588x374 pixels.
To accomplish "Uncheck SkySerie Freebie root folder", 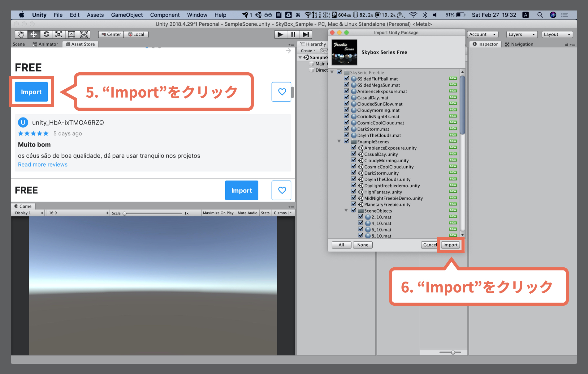I will tap(339, 72).
